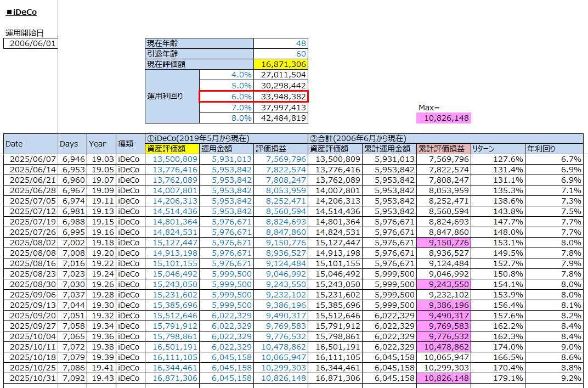Select the projected value 37,997,413
Screen dimensions: 588x388
280,108
